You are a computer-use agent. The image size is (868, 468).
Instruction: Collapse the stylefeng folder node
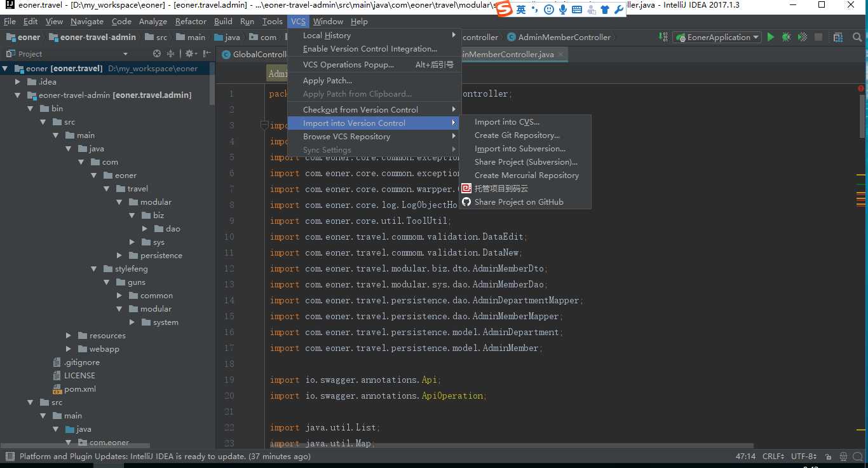click(x=94, y=269)
